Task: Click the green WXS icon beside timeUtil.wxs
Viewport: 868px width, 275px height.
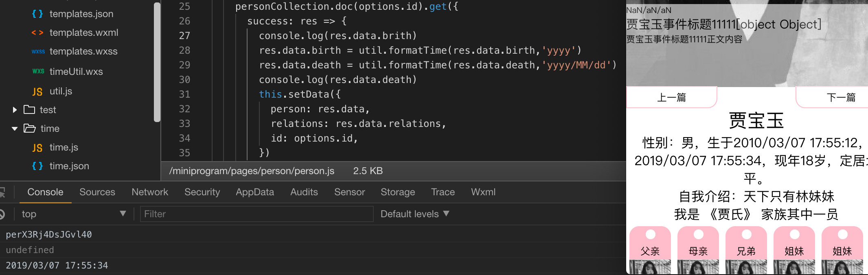Action: point(38,71)
